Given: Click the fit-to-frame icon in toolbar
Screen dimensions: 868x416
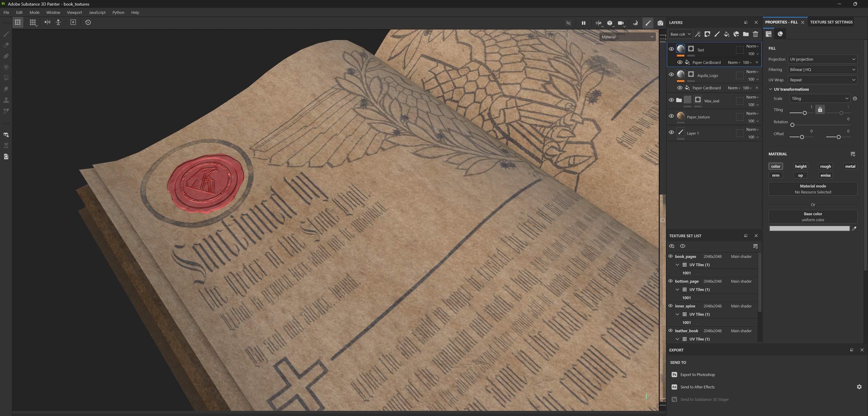Looking at the screenshot, I should 73,22.
